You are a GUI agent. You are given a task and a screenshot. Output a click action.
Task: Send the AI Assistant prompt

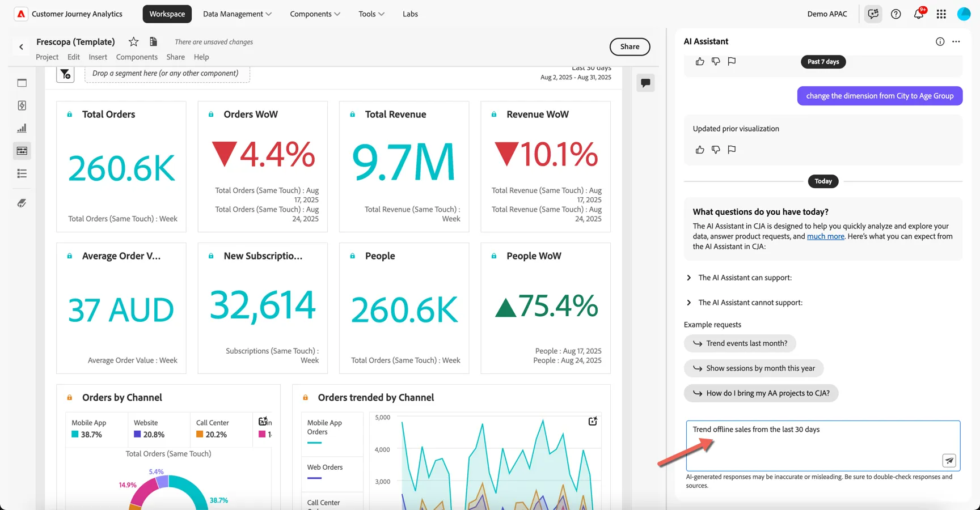pos(949,461)
